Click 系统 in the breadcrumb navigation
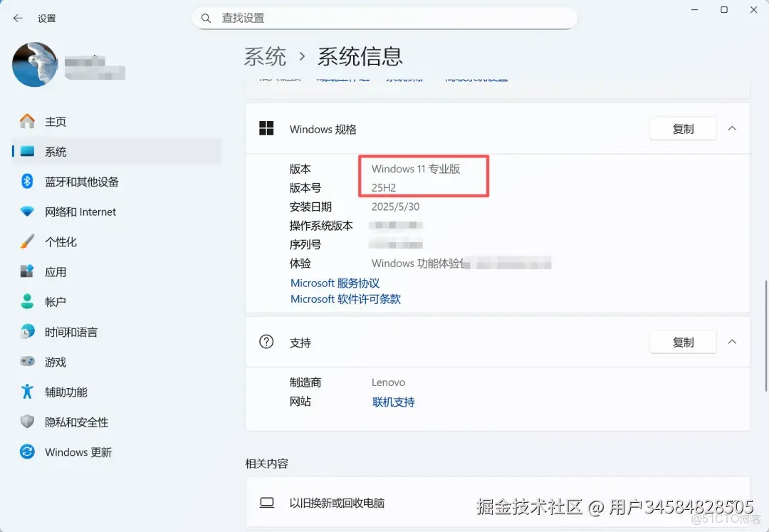The width and height of the screenshot is (769, 532). pyautogui.click(x=265, y=56)
